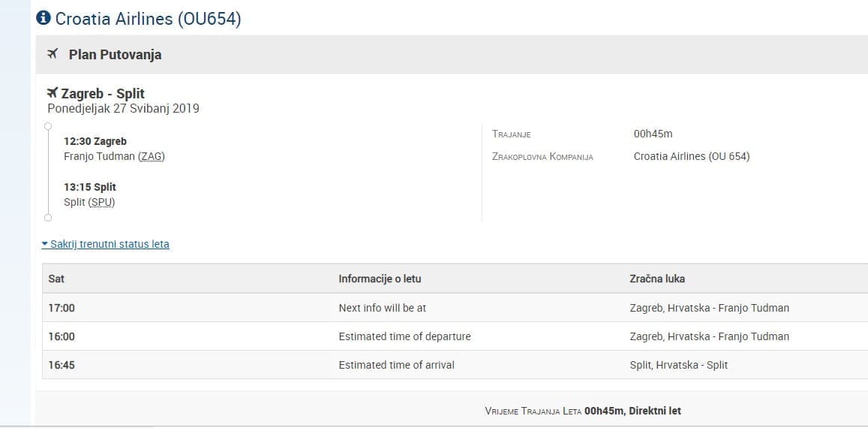Click the Croatia Airlines (OU654) heading
This screenshot has width=868, height=428.
tap(148, 19)
